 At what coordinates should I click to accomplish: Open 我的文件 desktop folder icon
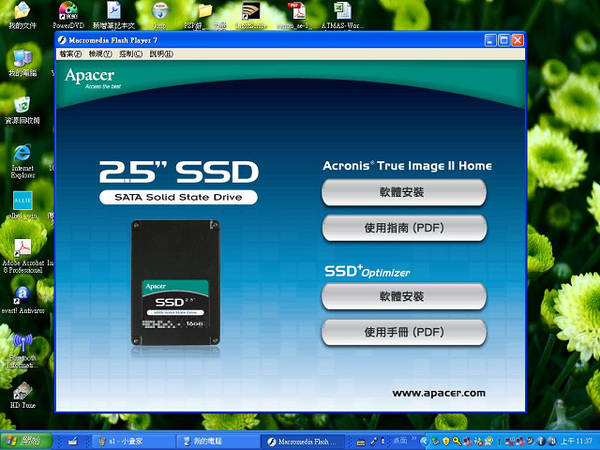tap(22, 15)
